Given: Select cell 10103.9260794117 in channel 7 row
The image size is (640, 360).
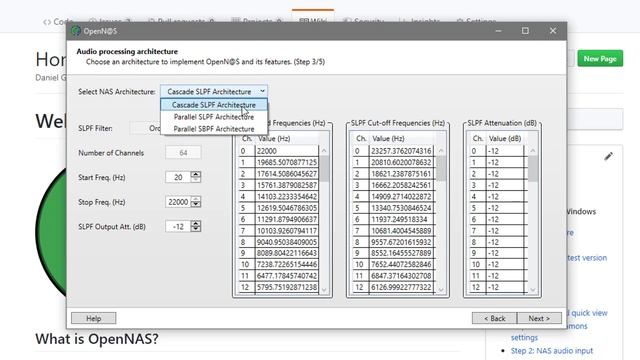Looking at the screenshot, I should point(287,231).
